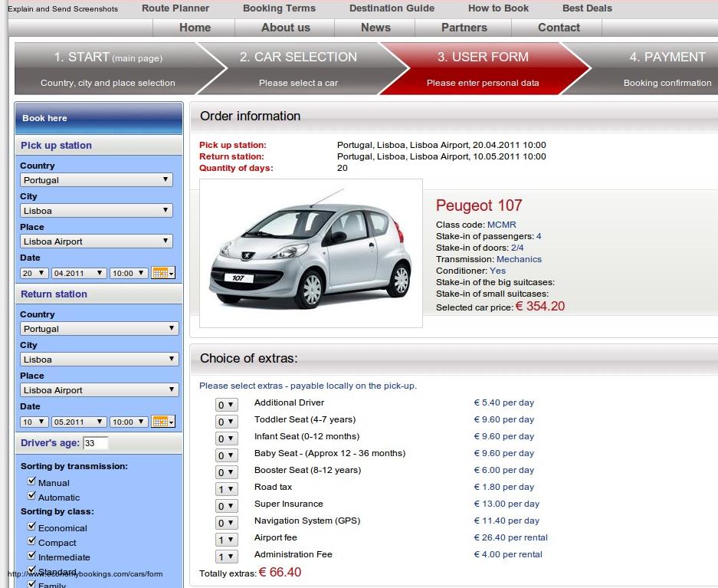Open the Best Deals menu item
Screen dimensions: 718x588
(587, 8)
